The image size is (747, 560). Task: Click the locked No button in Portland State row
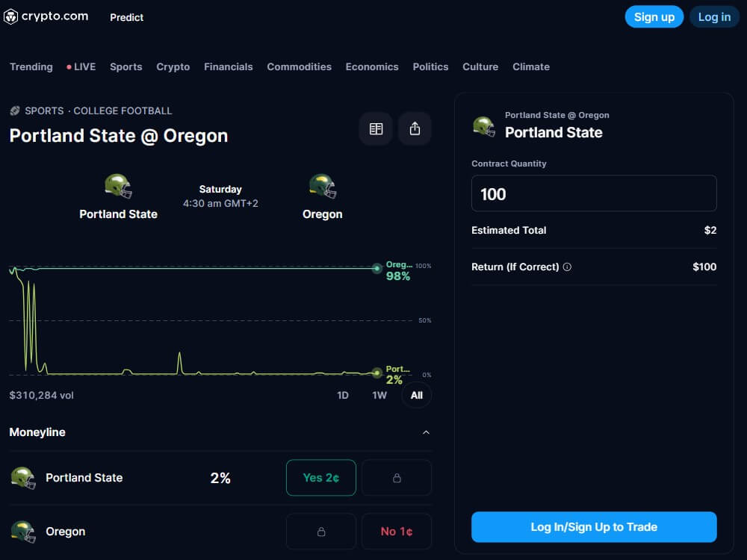pyautogui.click(x=397, y=478)
